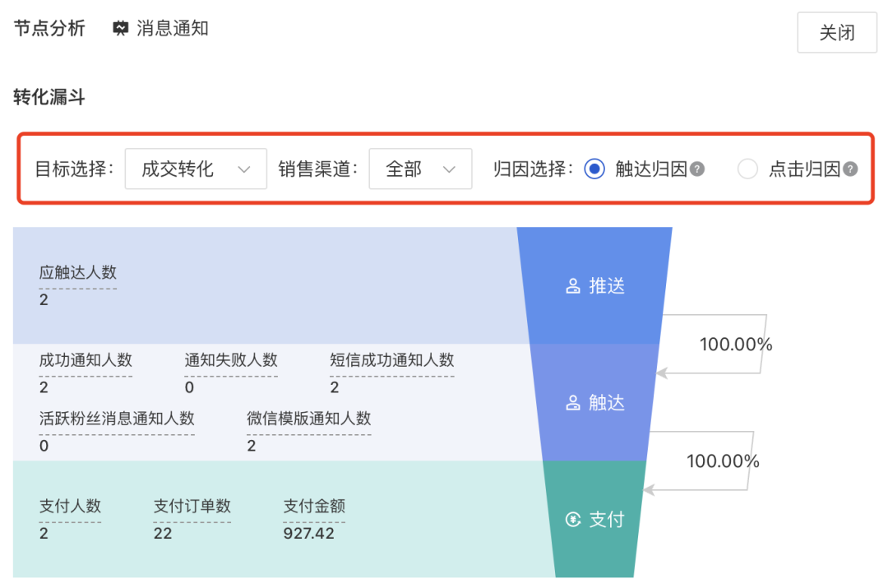Enable the 点击归因 attribution option
The image size is (888, 588).
click(747, 169)
